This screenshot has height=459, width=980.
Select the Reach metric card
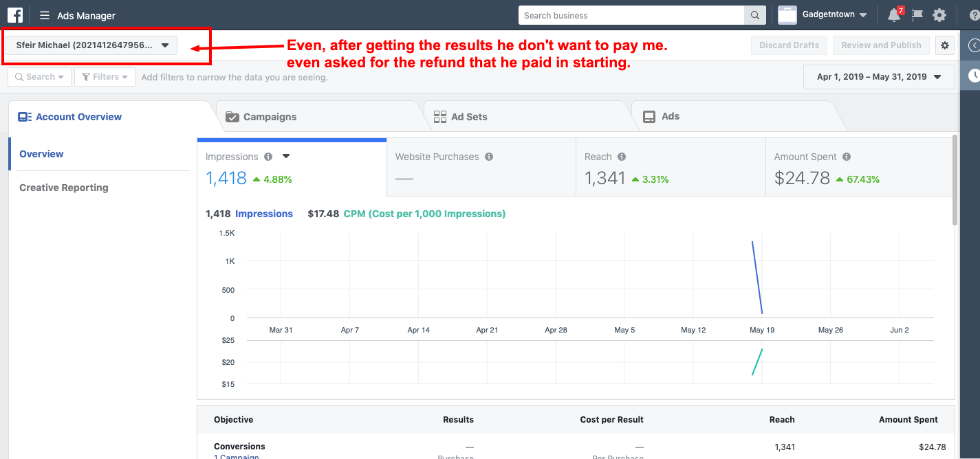tap(671, 167)
